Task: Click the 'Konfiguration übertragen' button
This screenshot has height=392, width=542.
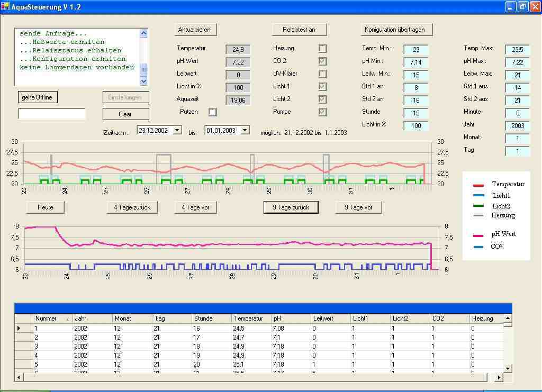Action: pyautogui.click(x=394, y=30)
